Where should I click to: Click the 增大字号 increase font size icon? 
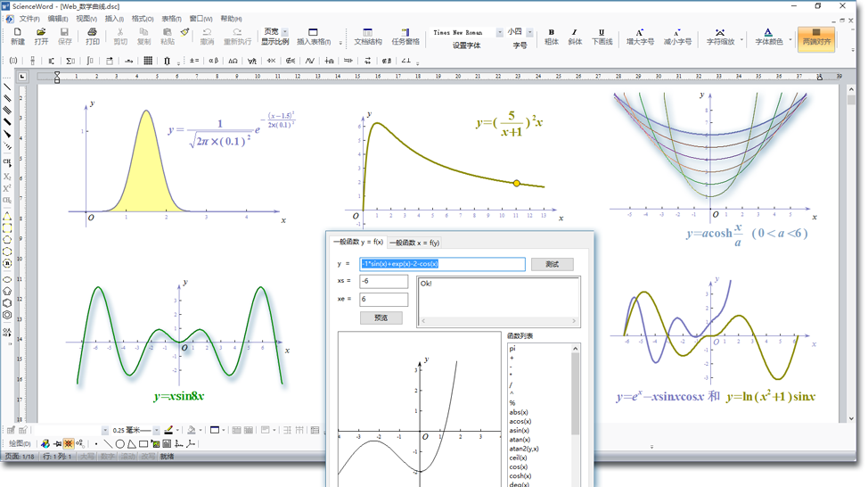pyautogui.click(x=640, y=36)
